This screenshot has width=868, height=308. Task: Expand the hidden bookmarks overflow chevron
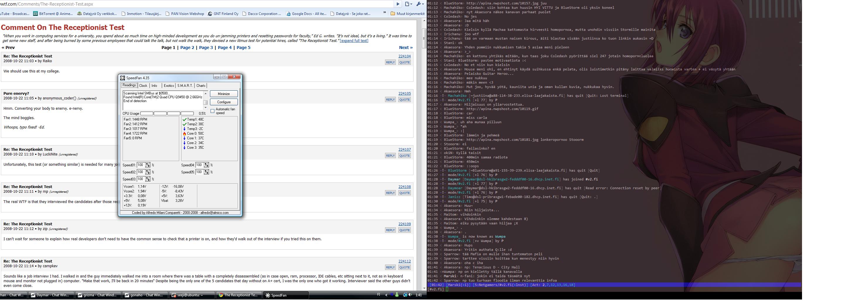pyautogui.click(x=384, y=13)
